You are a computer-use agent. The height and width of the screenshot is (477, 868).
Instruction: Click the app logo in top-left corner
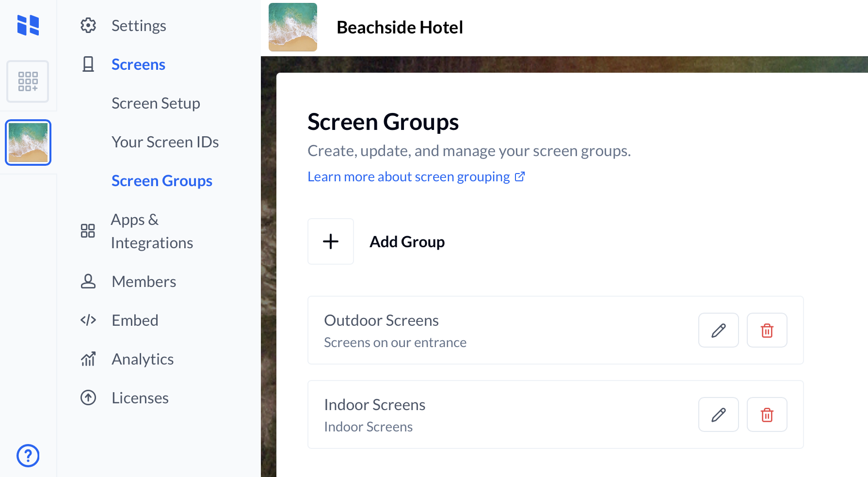point(28,25)
